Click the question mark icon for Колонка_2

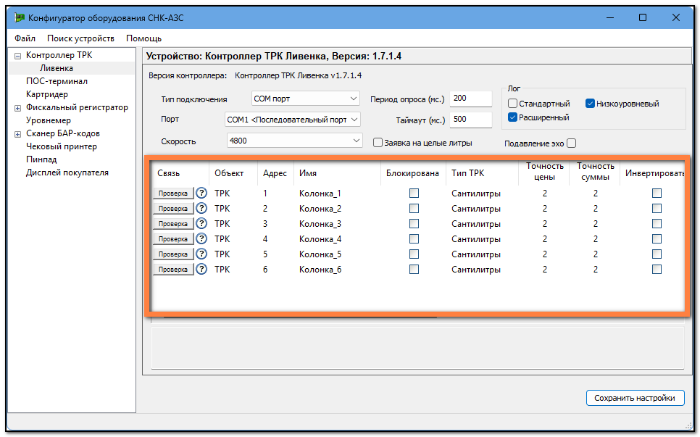[201, 208]
